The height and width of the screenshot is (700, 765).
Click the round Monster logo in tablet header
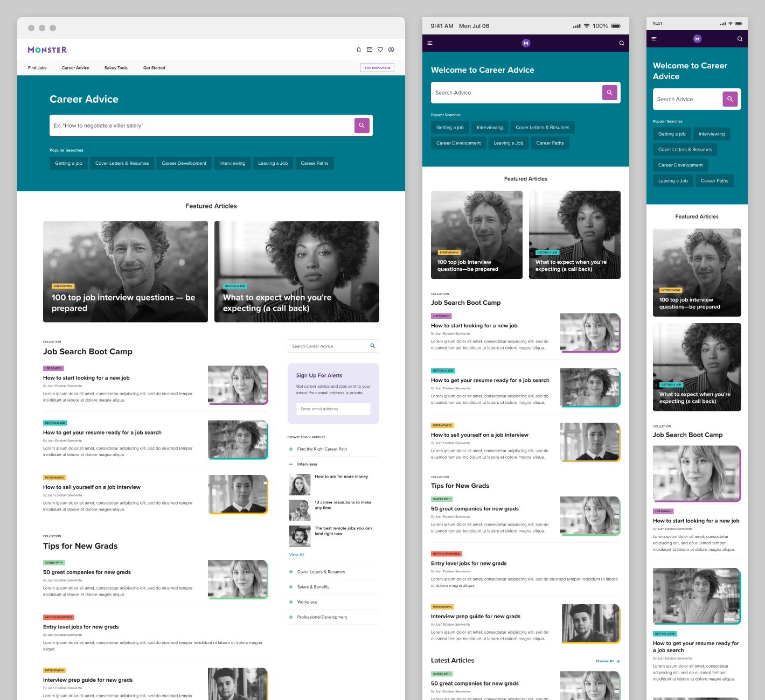pyautogui.click(x=526, y=43)
